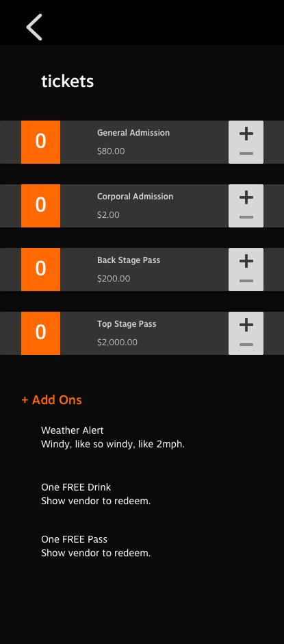This screenshot has width=284, height=644.
Task: Tap plus icon for Back Stage Pass
Action: click(x=246, y=261)
